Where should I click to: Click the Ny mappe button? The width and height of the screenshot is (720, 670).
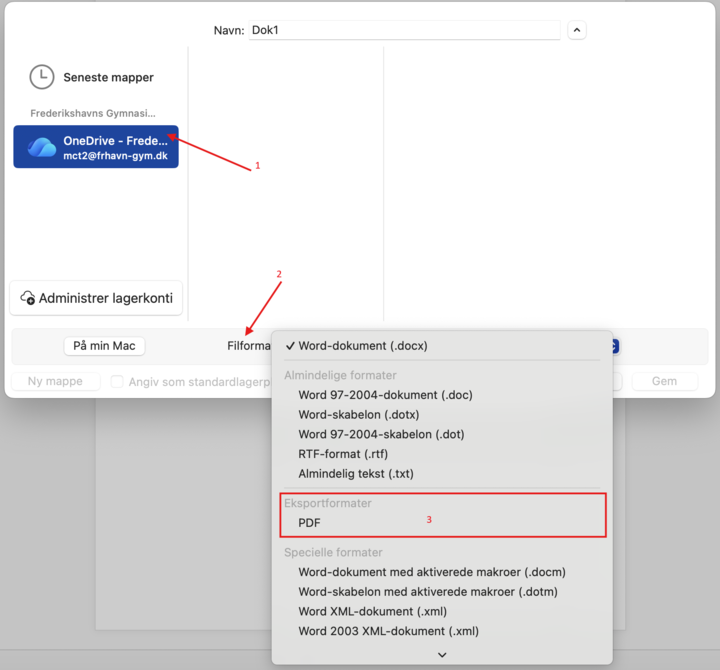tap(55, 381)
